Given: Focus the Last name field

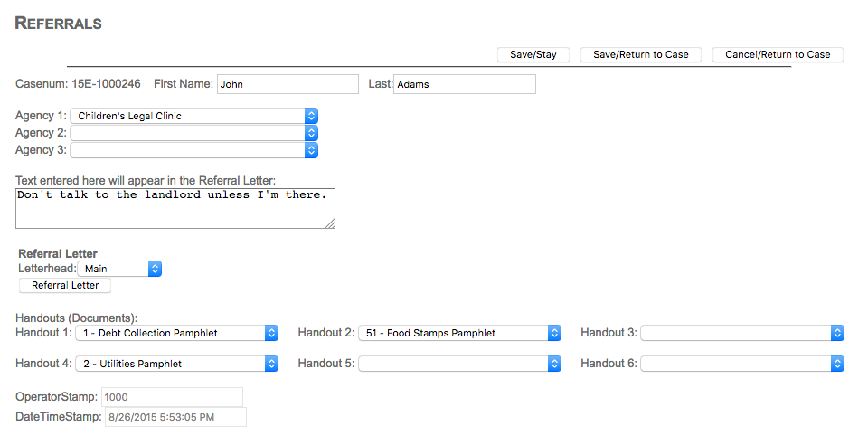Looking at the screenshot, I should point(465,84).
